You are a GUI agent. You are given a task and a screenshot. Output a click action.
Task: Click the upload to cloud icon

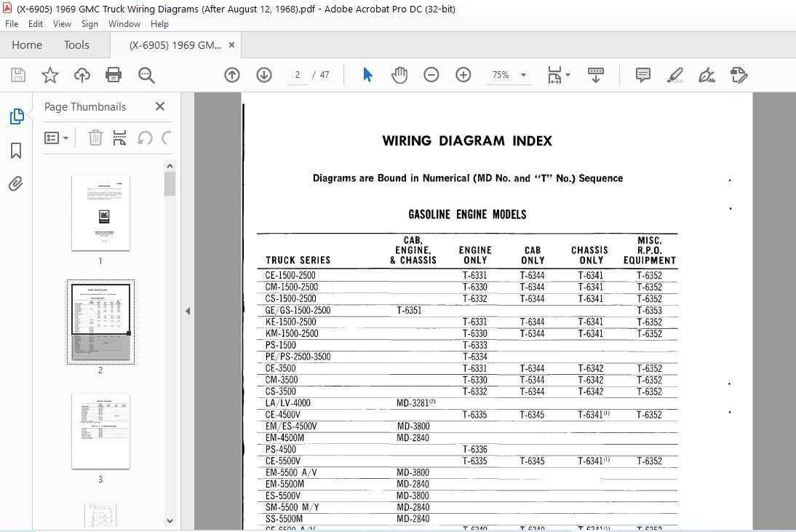[x=81, y=75]
